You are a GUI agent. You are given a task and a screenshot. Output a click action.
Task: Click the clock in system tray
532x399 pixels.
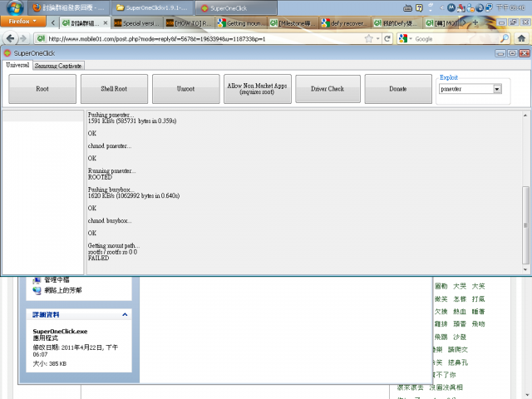[510, 7]
